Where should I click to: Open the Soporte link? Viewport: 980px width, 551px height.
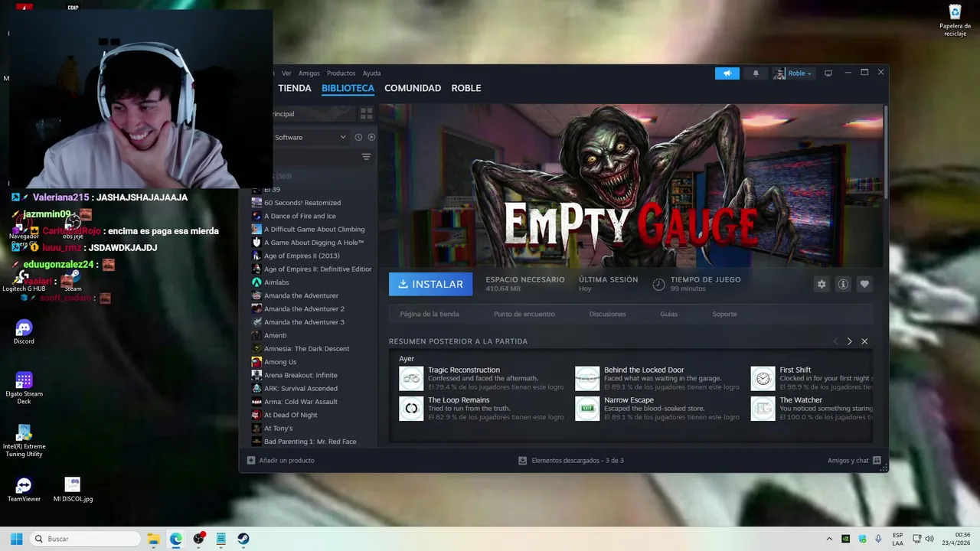click(x=724, y=314)
